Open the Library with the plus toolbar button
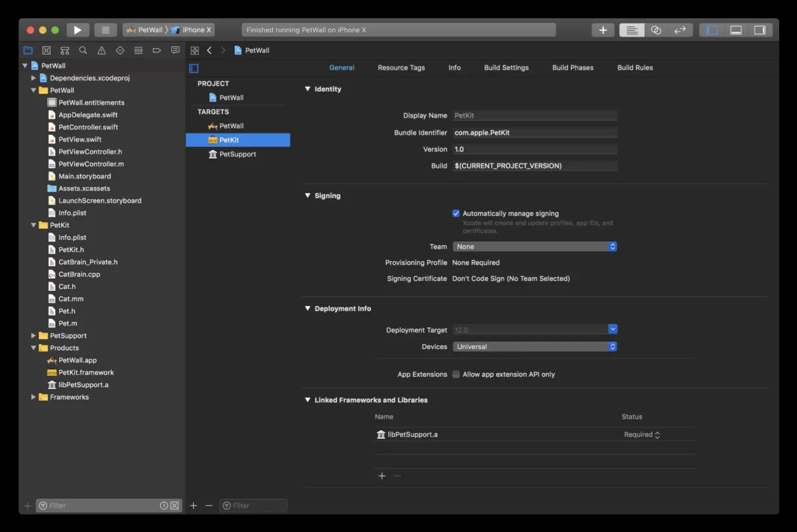This screenshot has height=532, width=797. (603, 30)
